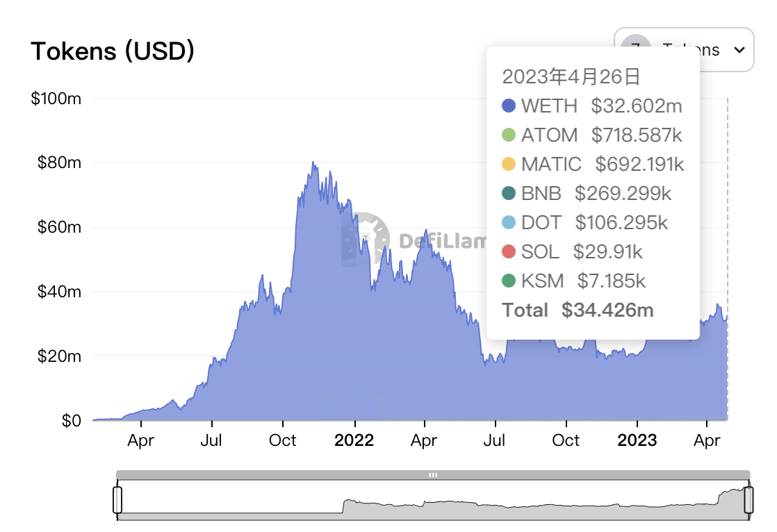Click the ATOM light green legend dot

(x=509, y=135)
